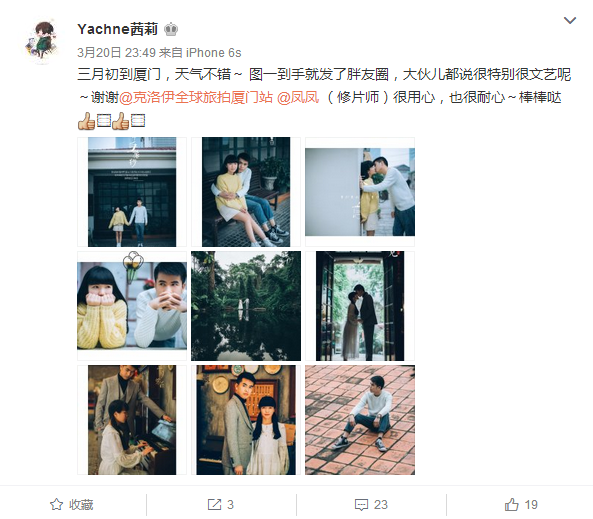Open photo of couple sitting on bench
Image resolution: width=593 pixels, height=519 pixels.
pos(246,192)
